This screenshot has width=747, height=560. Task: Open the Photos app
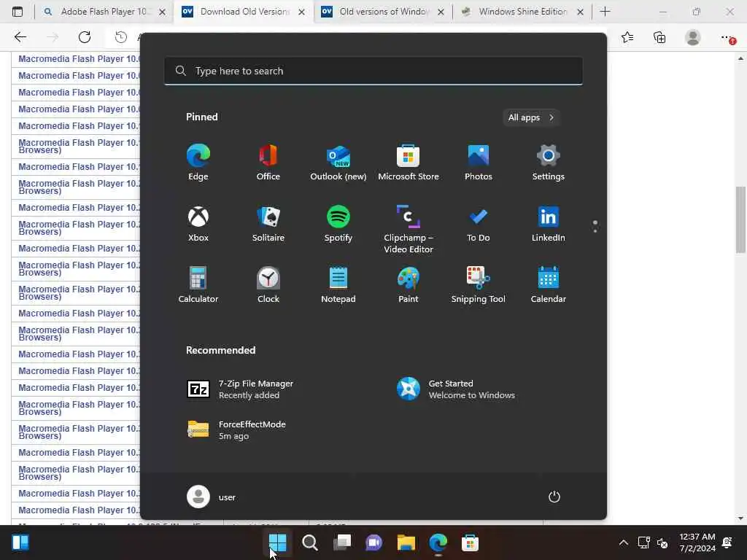pos(479,163)
